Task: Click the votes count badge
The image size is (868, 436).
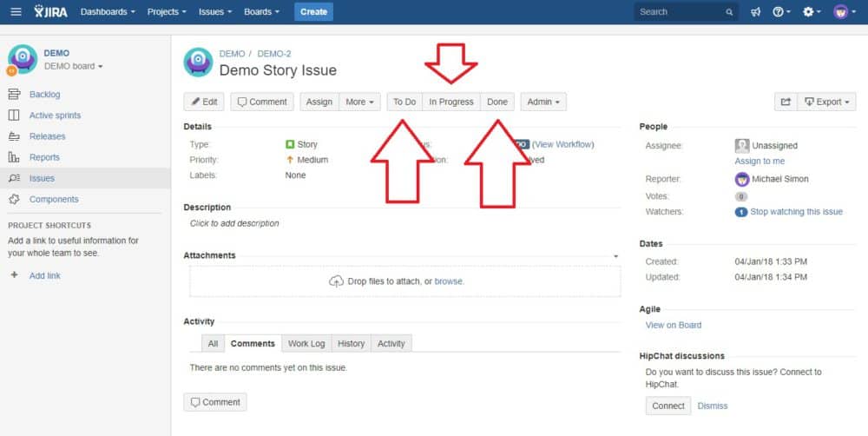Action: [x=740, y=196]
